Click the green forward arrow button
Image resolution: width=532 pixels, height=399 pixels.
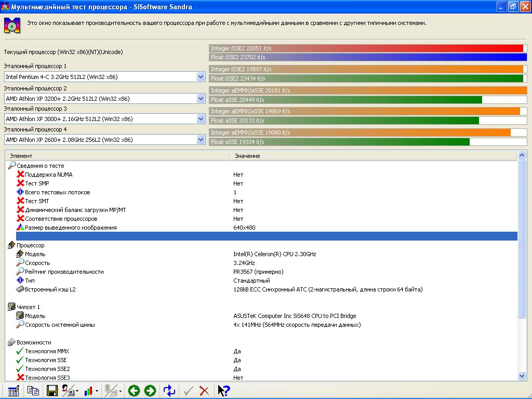click(150, 391)
